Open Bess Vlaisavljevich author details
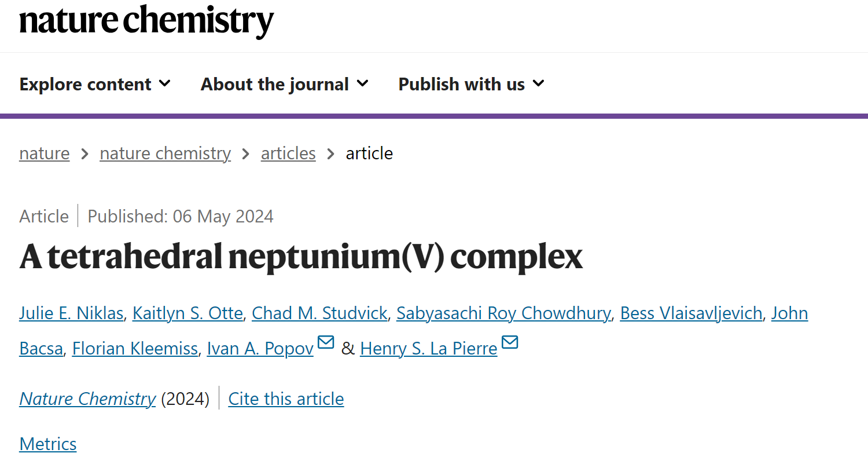This screenshot has width=868, height=464. click(691, 313)
